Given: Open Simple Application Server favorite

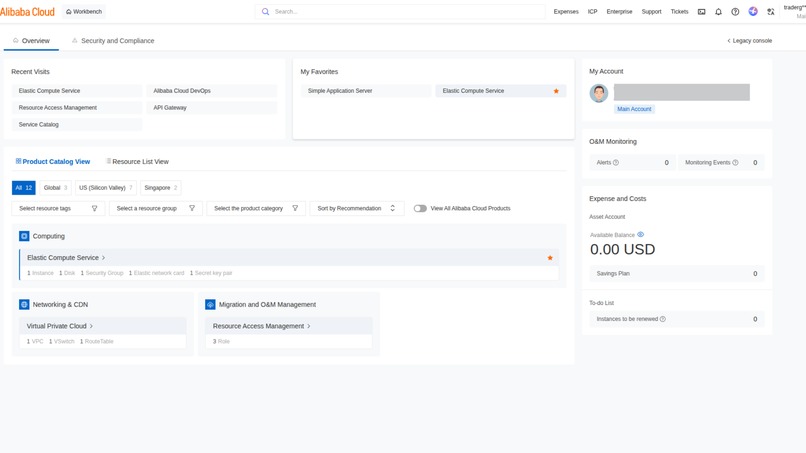Looking at the screenshot, I should 365,90.
